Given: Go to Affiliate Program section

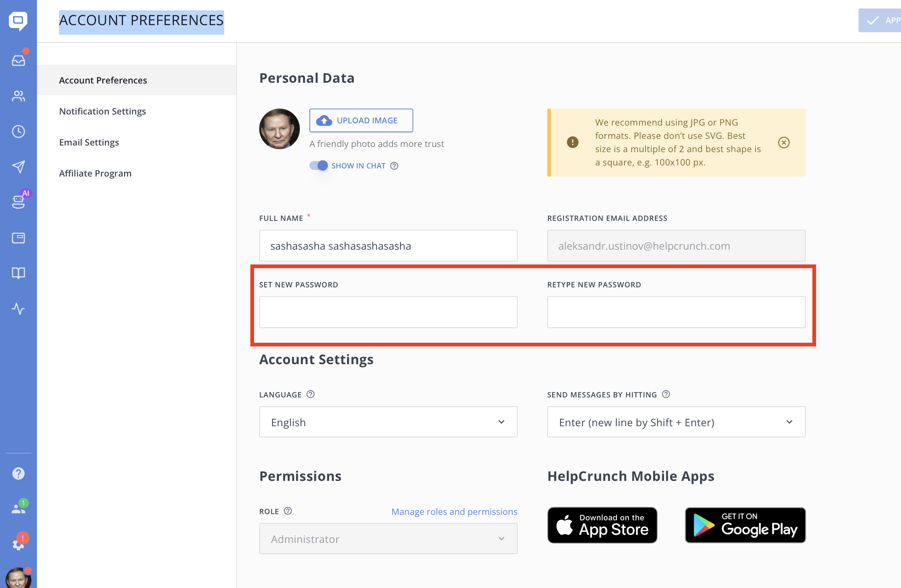Looking at the screenshot, I should point(95,174).
